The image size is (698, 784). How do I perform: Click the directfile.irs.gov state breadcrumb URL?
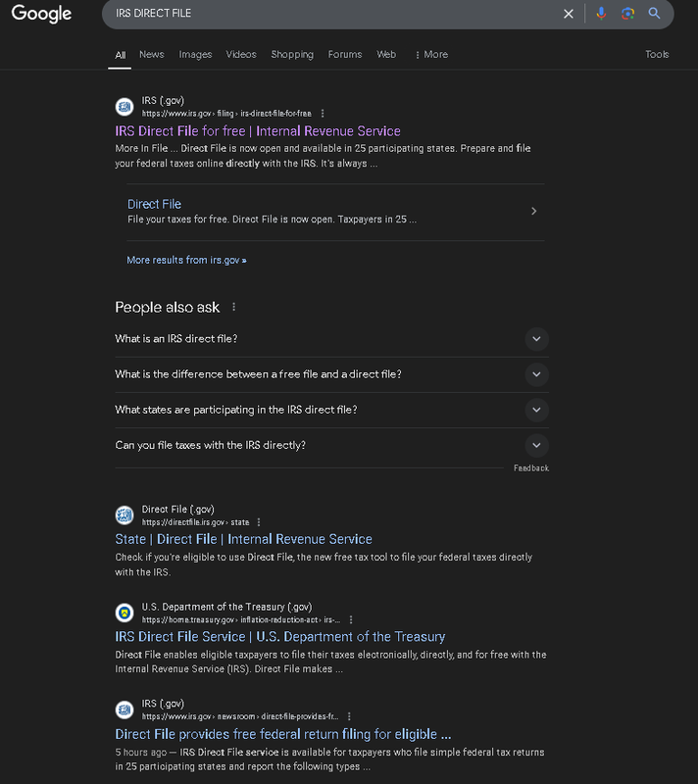click(195, 522)
